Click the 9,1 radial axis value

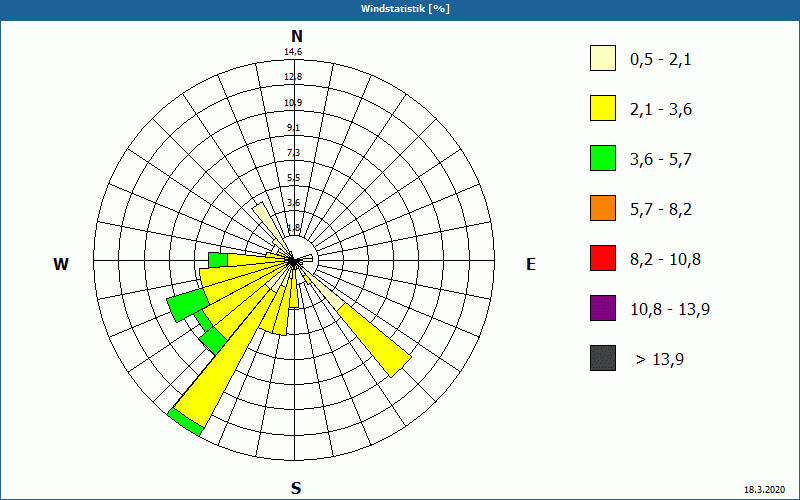click(293, 128)
